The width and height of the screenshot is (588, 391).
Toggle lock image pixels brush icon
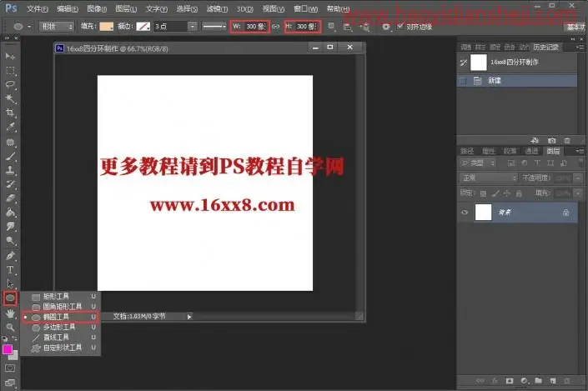click(x=495, y=193)
